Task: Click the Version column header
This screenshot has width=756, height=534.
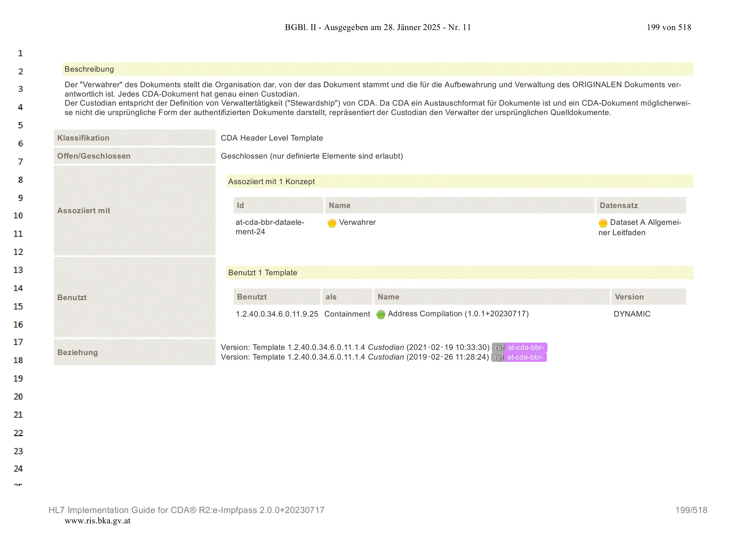Action: (649, 297)
